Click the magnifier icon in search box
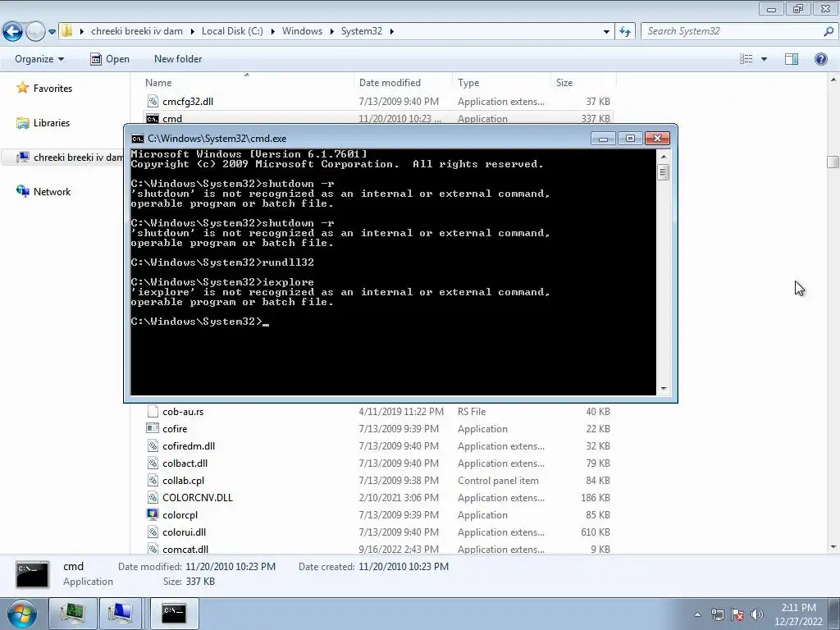Viewport: 840px width, 630px height. coord(829,31)
